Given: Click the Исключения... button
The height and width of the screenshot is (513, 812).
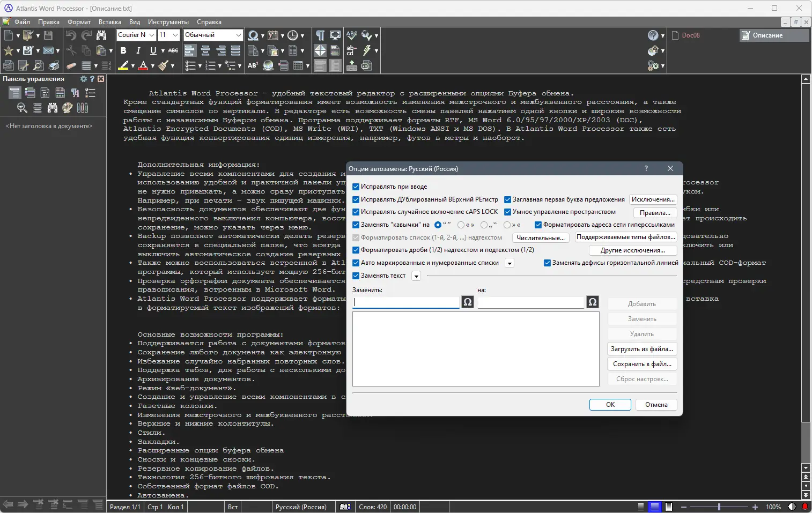Looking at the screenshot, I should [x=653, y=199].
